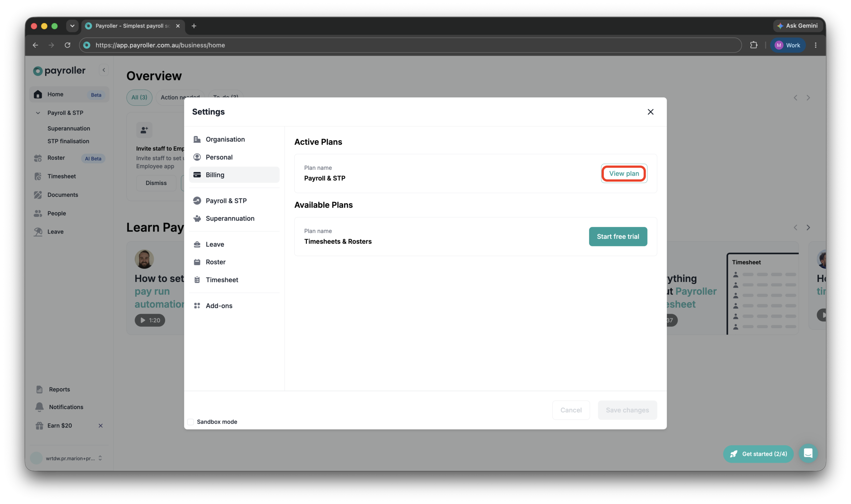Open Add-ons settings section
The width and height of the screenshot is (851, 504).
click(234, 306)
